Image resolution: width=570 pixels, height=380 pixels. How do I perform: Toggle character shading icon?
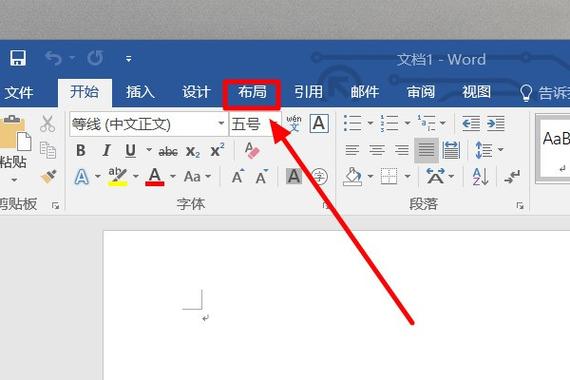click(294, 177)
